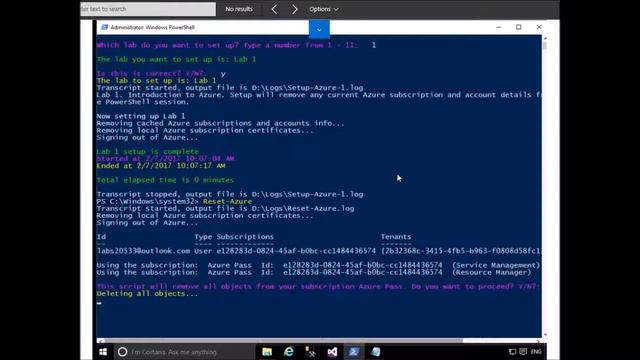Expand the blue connection bar dropdown
640x360 pixels.
(x=319, y=29)
